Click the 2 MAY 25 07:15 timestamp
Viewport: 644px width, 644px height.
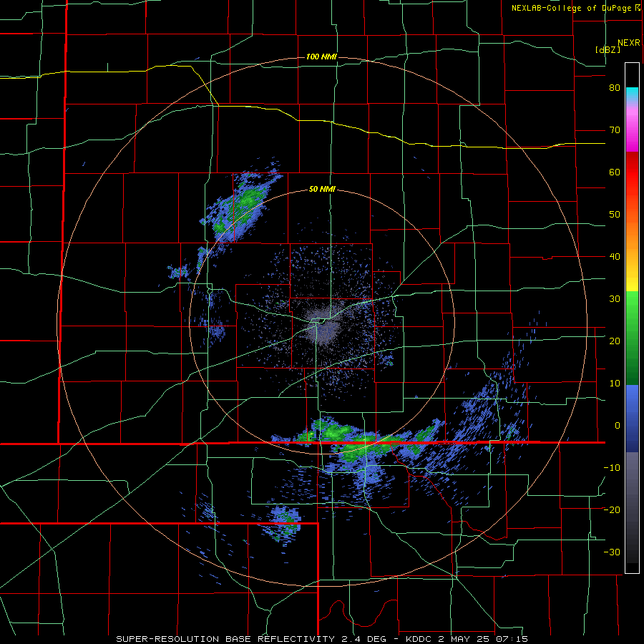482,639
